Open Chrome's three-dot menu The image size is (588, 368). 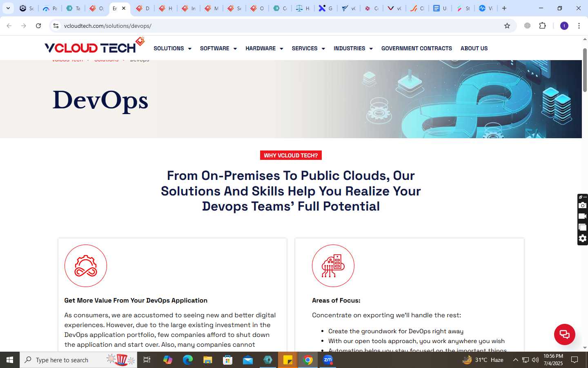click(x=579, y=26)
